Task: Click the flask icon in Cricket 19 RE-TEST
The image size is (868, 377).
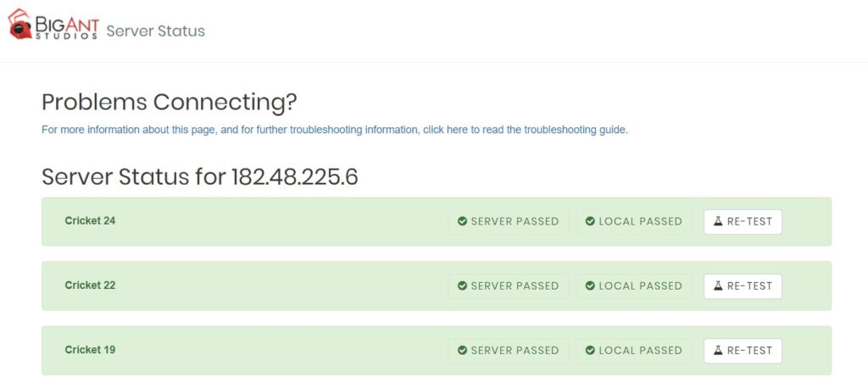Action: tap(718, 351)
